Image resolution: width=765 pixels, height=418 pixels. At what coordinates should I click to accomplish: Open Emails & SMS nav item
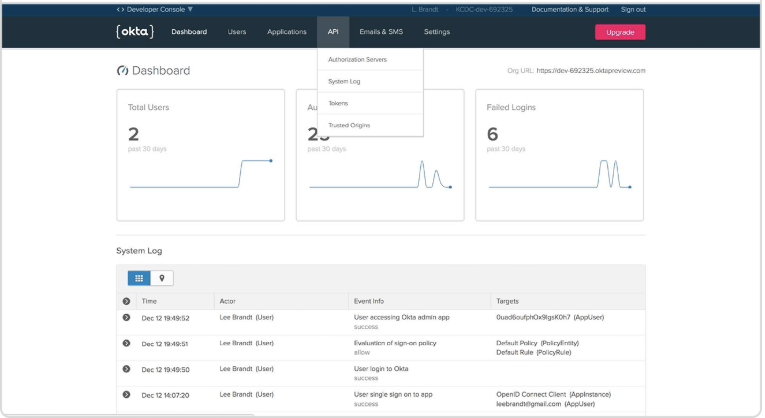tap(381, 32)
